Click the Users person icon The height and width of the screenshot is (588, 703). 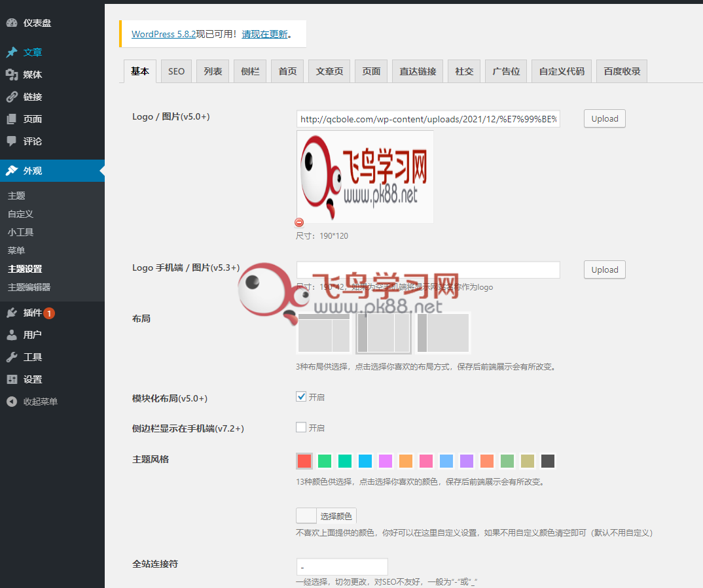click(12, 335)
